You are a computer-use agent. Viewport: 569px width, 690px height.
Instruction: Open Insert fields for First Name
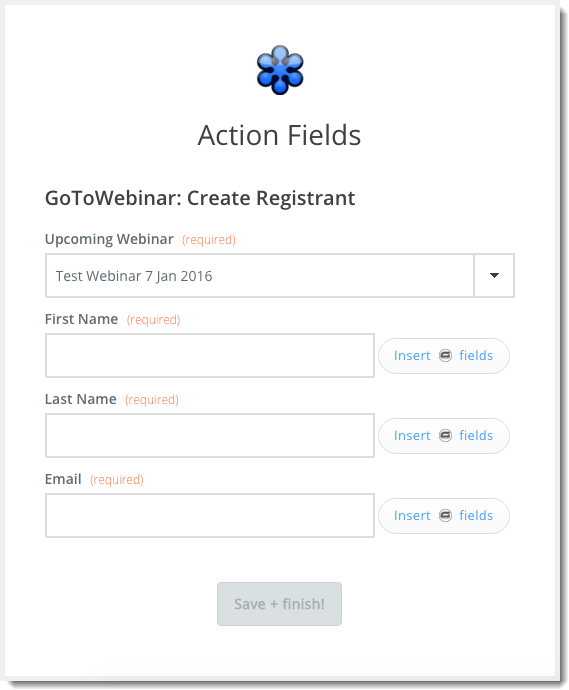pyautogui.click(x=444, y=356)
